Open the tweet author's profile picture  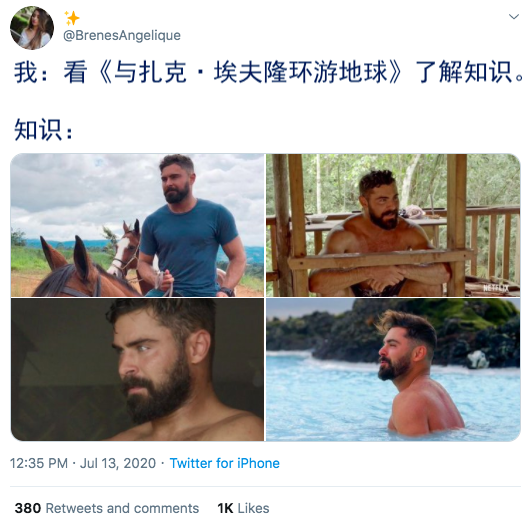pos(32,28)
